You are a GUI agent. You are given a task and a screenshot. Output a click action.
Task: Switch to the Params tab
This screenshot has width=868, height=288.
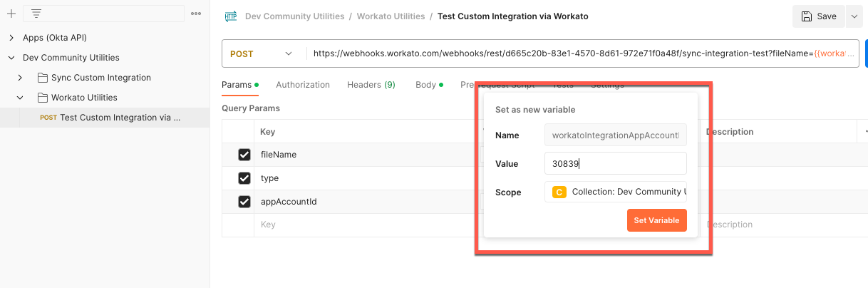point(240,85)
